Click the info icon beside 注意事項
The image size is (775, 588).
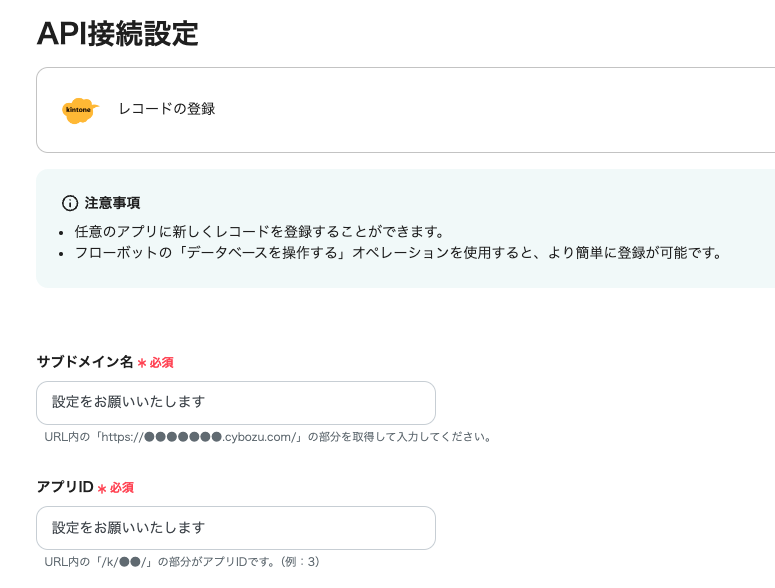70,203
